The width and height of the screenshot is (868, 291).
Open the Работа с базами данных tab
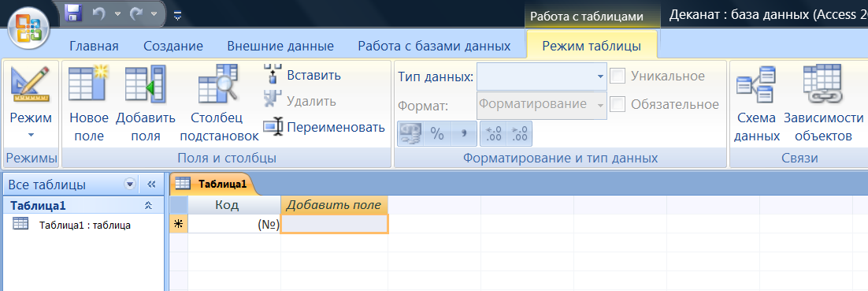click(x=434, y=46)
